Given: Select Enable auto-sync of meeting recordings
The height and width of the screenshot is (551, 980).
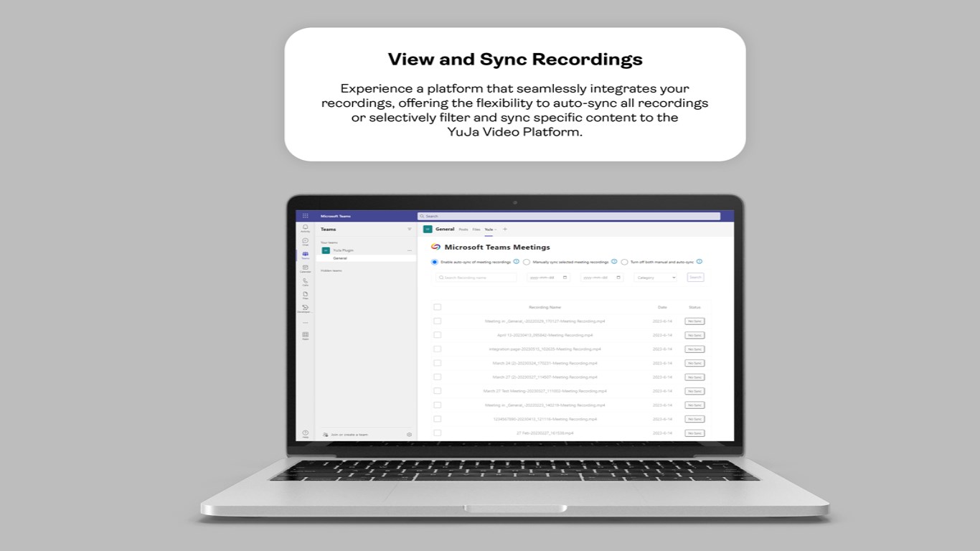Looking at the screenshot, I should pos(435,263).
